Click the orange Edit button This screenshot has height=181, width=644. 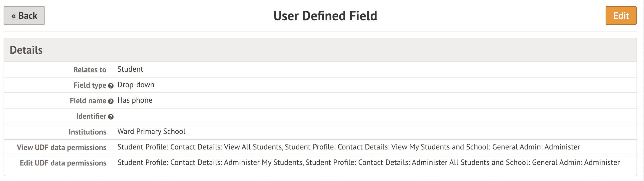point(621,16)
